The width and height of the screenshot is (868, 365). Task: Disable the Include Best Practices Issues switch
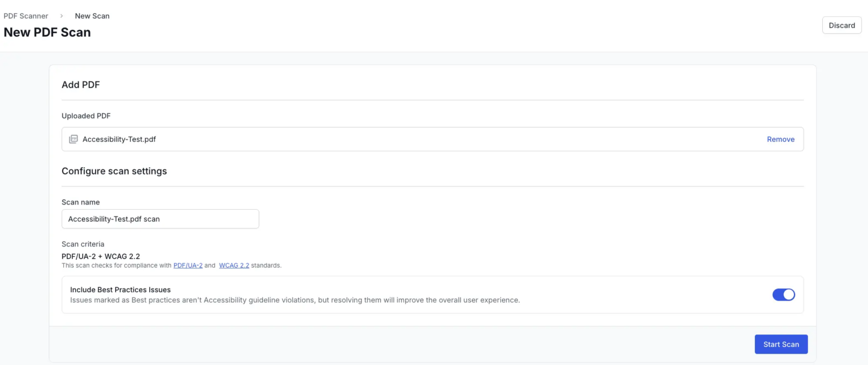point(784,294)
